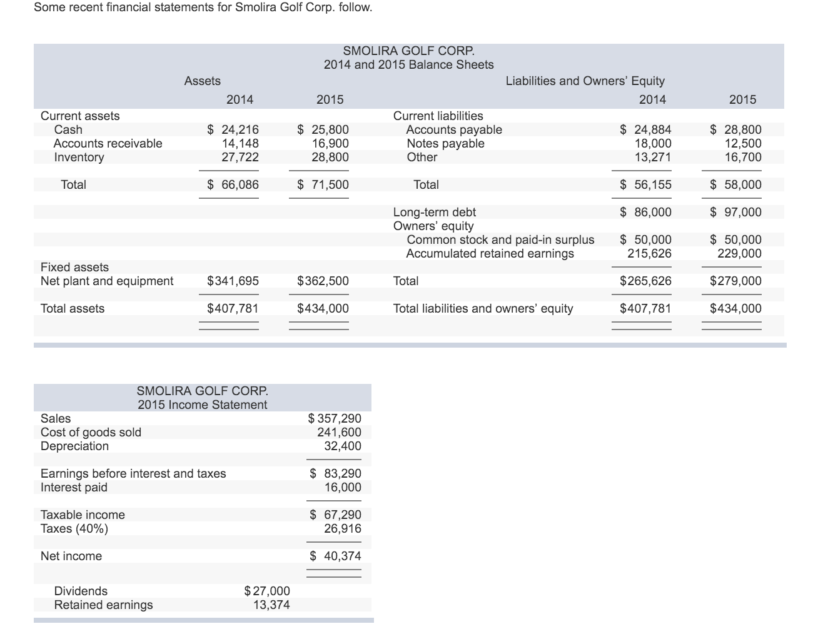Click the 2015 Other liabilities value 16,700
The height and width of the screenshot is (644, 823).
[x=743, y=157]
